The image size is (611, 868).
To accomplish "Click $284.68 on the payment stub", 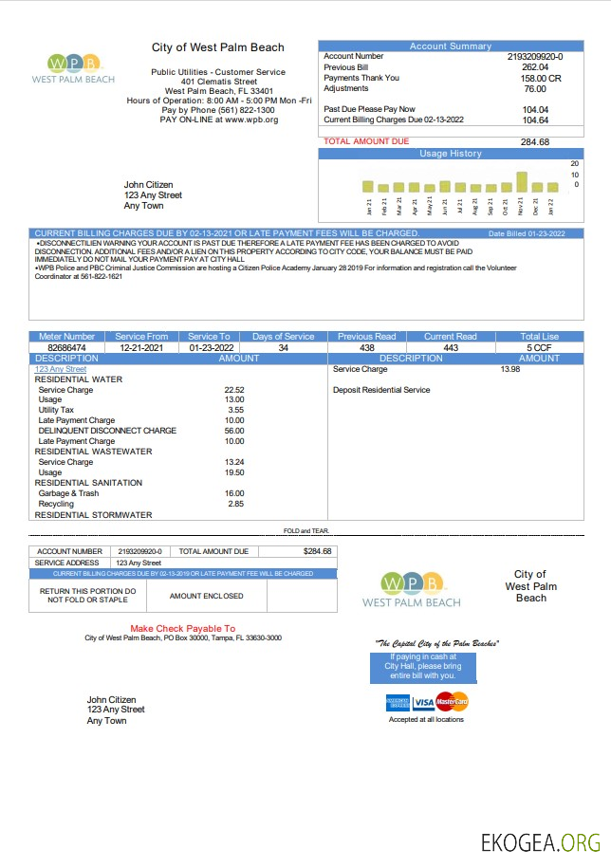I will coord(317,551).
